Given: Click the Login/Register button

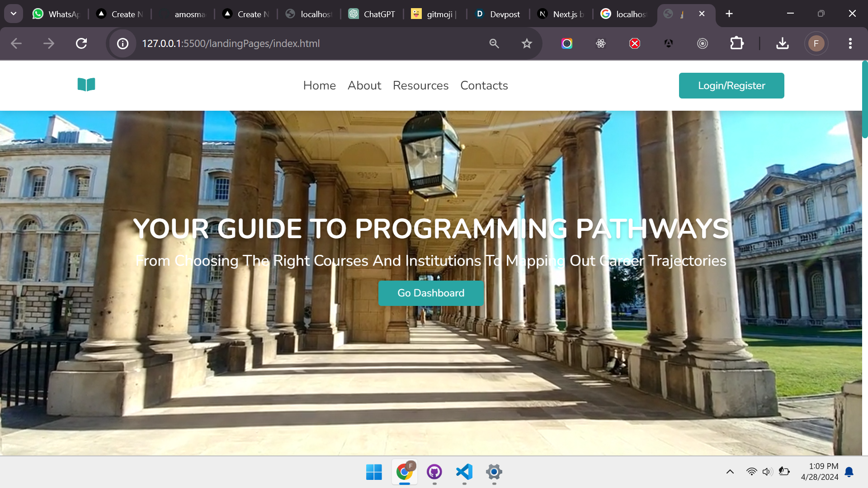Looking at the screenshot, I should tap(731, 85).
